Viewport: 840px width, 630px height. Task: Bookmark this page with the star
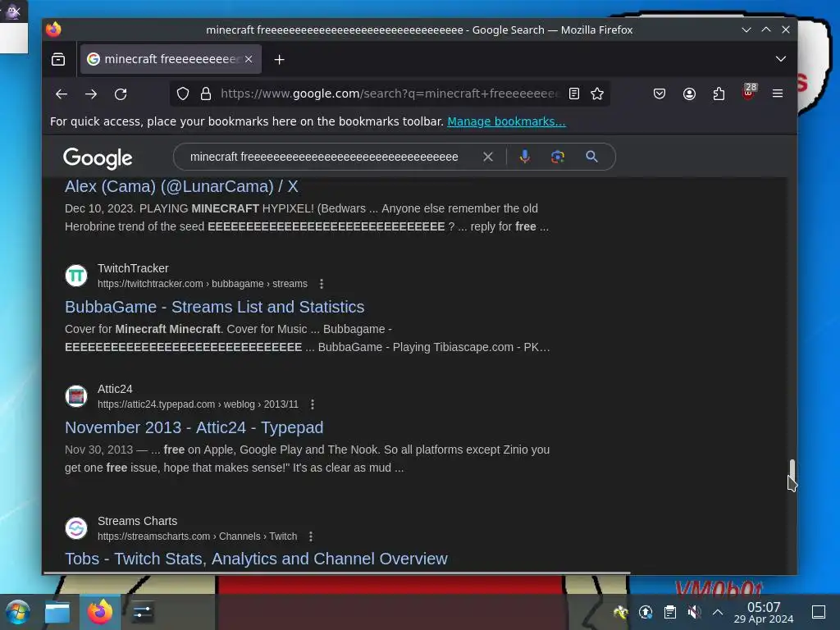[597, 94]
